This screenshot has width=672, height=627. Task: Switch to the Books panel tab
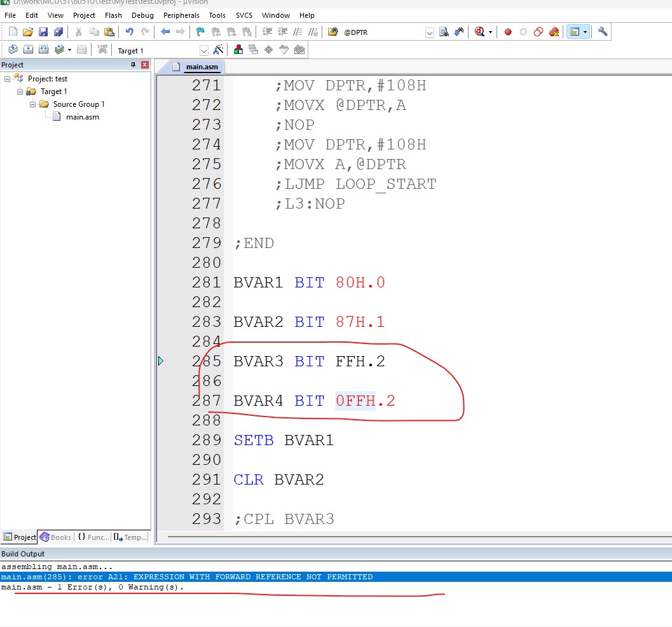pos(55,537)
